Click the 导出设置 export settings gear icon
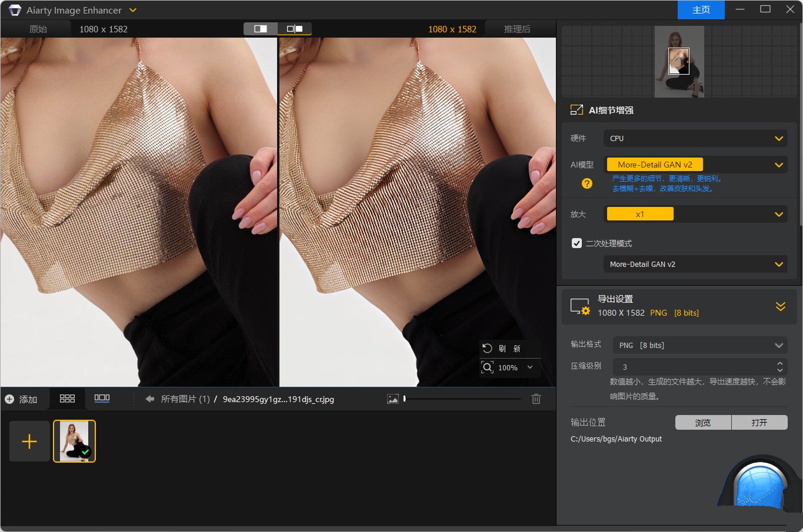803x532 pixels. [580, 306]
